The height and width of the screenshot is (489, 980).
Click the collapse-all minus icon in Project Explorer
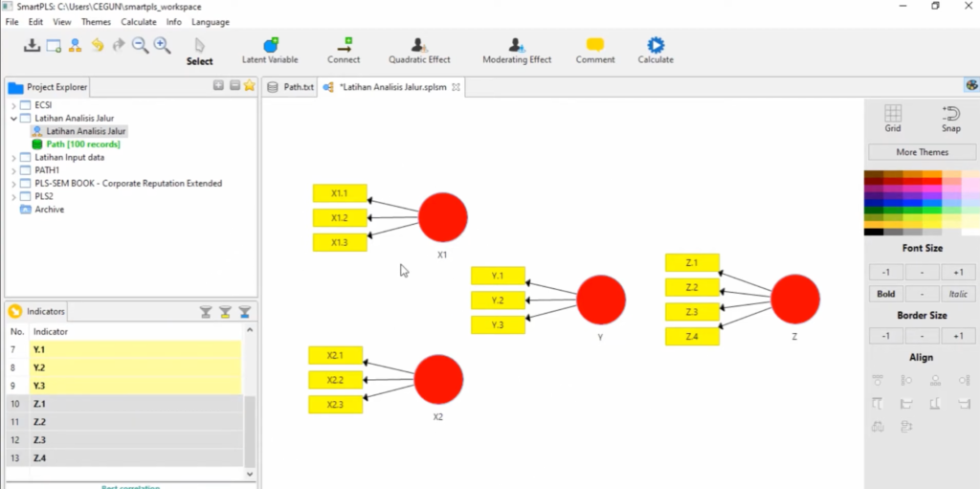234,86
